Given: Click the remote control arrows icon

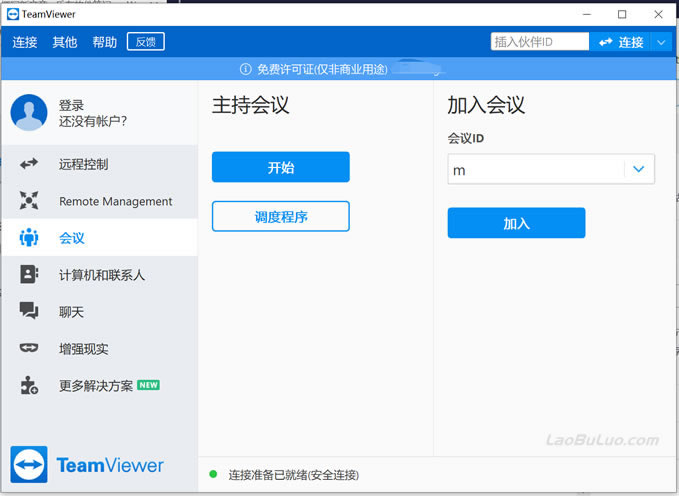Looking at the screenshot, I should 29,164.
